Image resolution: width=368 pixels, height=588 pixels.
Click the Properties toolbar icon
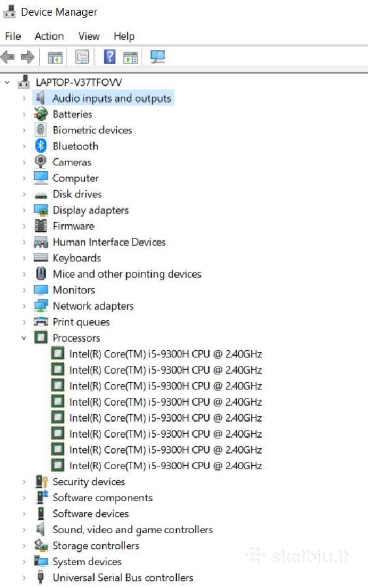[82, 57]
